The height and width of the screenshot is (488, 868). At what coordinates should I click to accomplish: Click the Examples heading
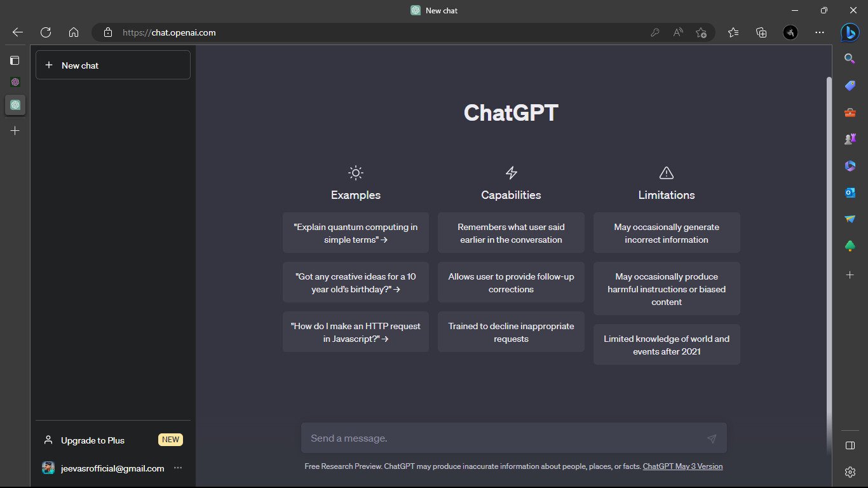coord(356,195)
